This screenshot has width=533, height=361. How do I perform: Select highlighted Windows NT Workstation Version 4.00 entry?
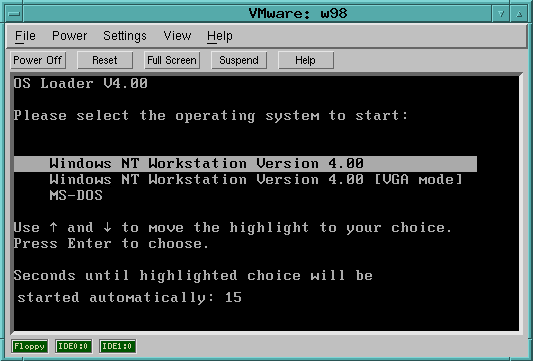245,164
